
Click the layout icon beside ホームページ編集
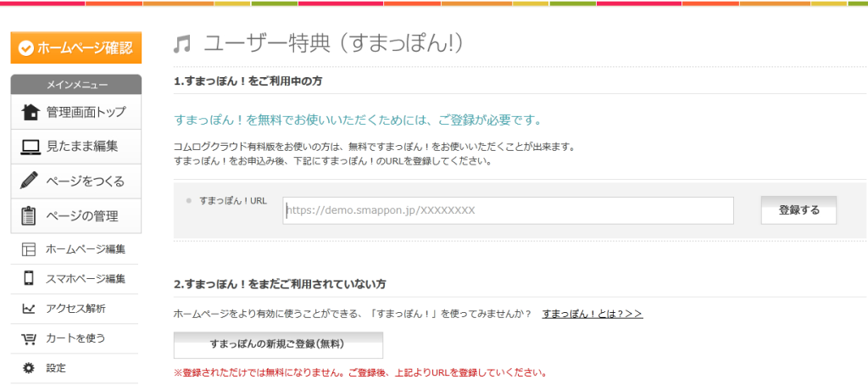click(29, 249)
